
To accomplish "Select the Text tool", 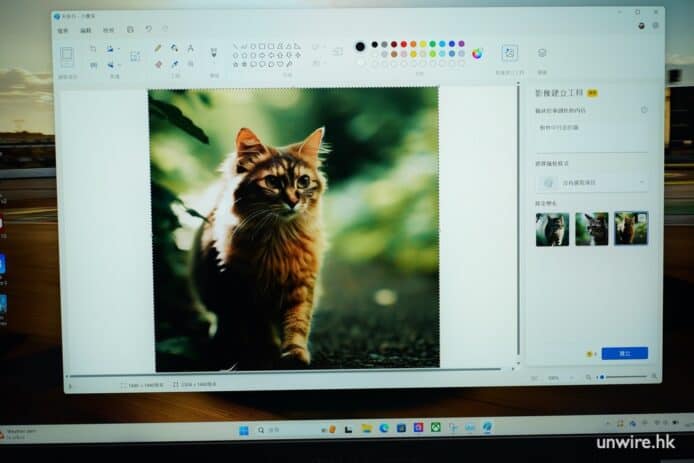I will coord(190,48).
